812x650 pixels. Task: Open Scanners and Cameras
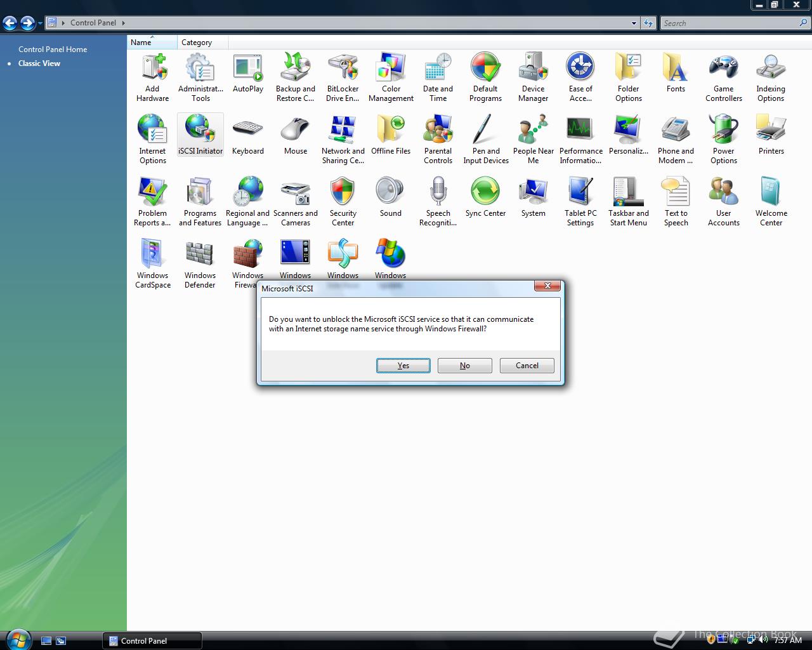click(x=296, y=201)
